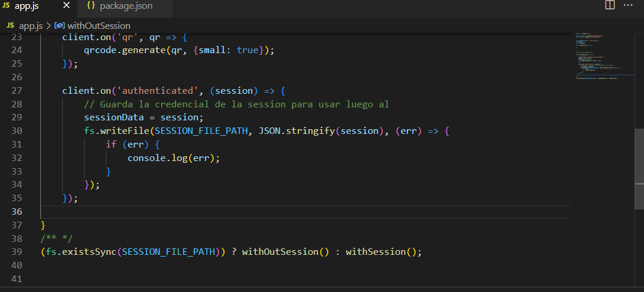This screenshot has width=644, height=292.
Task: Click line number 30
Action: point(17,131)
